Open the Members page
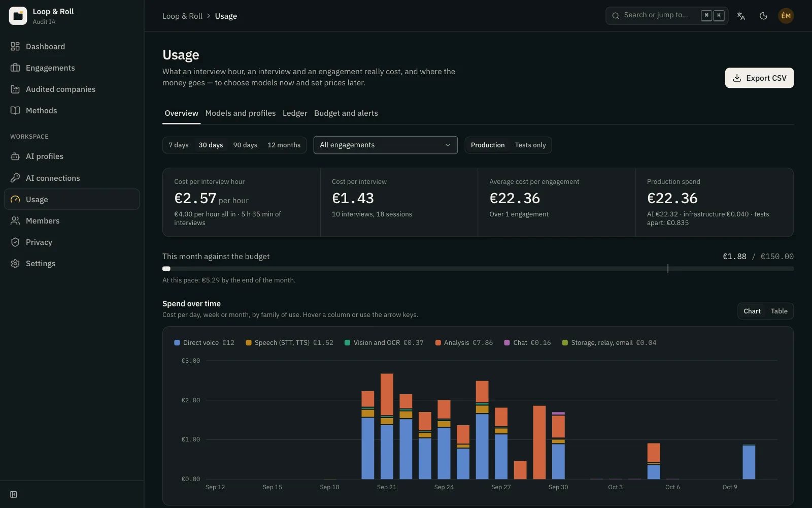This screenshot has height=508, width=812. 72,221
